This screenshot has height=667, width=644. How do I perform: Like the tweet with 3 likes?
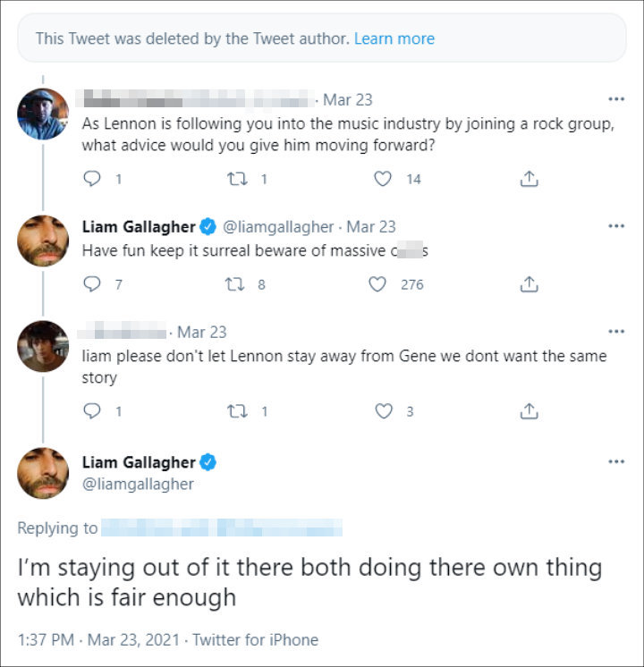tap(384, 411)
